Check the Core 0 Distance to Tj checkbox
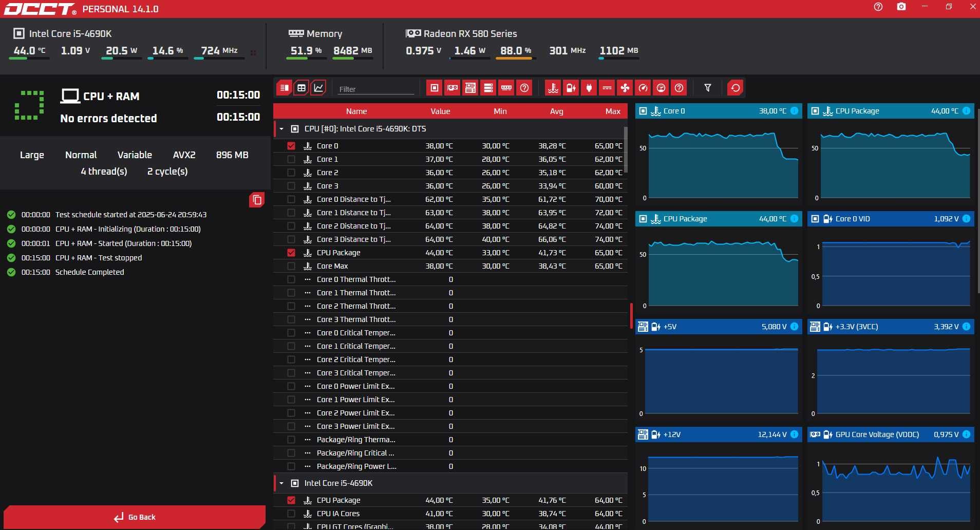 pos(291,199)
